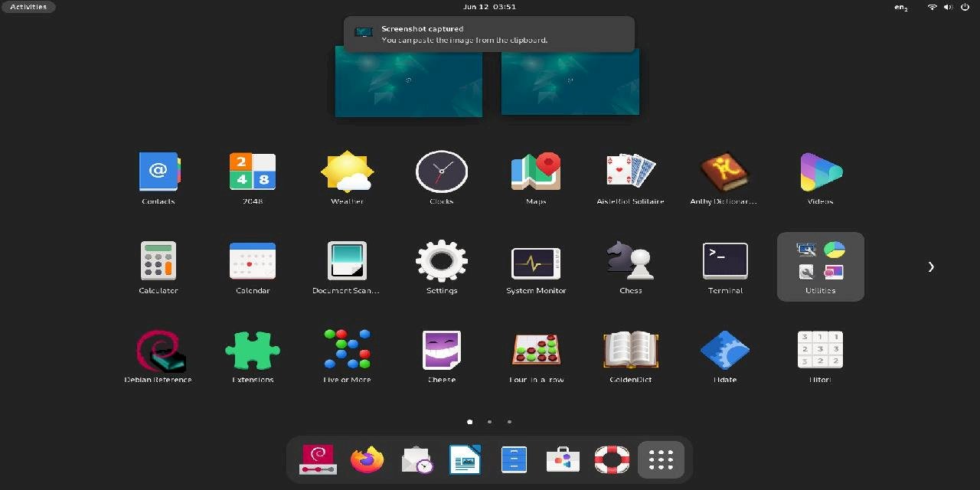This screenshot has width=980, height=490.
Task: Open LibreOffice Writer from the dock
Action: pos(465,459)
